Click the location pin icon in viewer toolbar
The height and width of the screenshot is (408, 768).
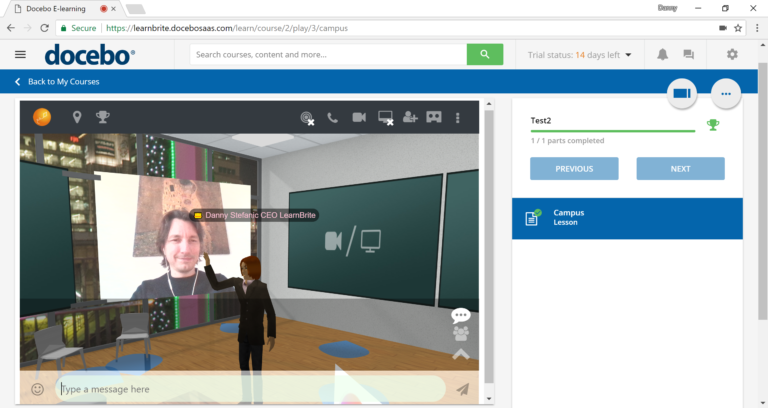tap(77, 118)
